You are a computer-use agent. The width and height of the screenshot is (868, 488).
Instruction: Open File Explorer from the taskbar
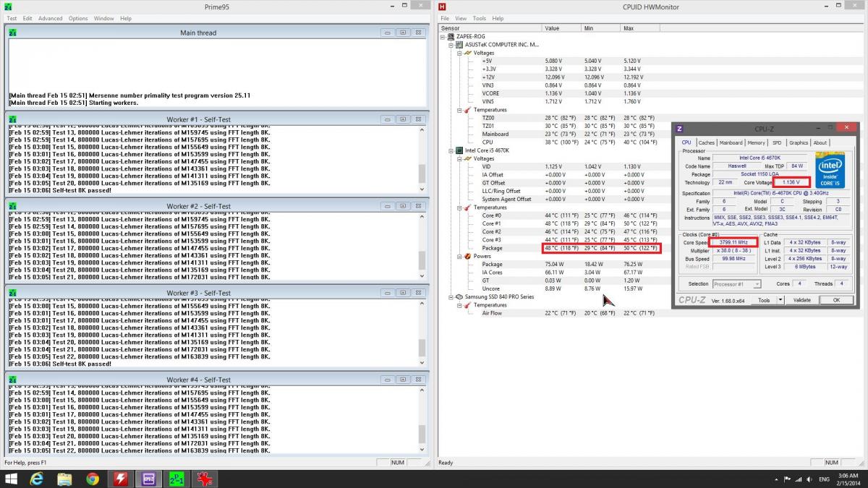(x=64, y=479)
